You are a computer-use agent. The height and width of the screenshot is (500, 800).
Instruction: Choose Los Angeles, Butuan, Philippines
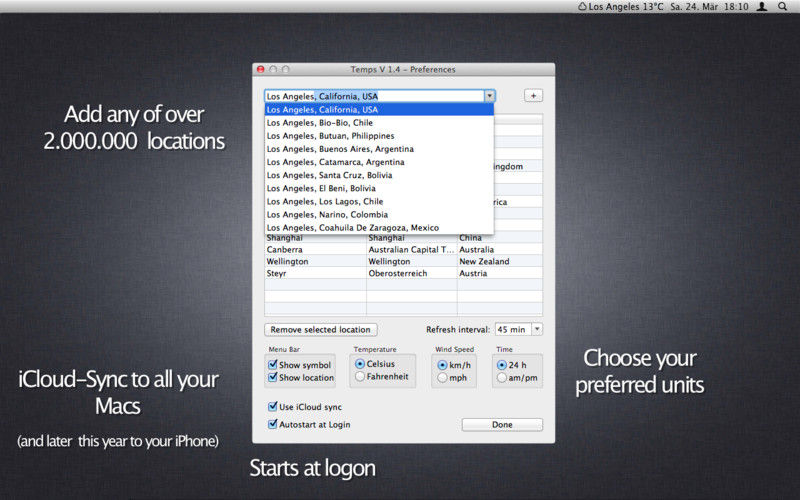pyautogui.click(x=379, y=136)
